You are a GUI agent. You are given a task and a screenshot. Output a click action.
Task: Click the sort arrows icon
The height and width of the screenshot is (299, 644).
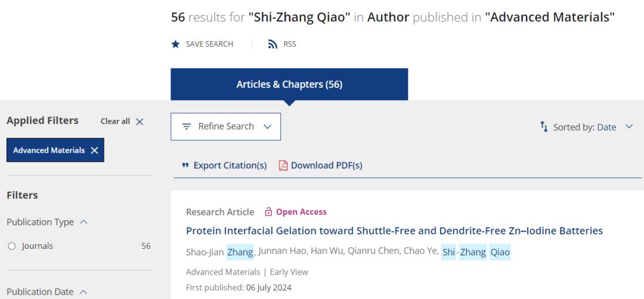pos(544,127)
